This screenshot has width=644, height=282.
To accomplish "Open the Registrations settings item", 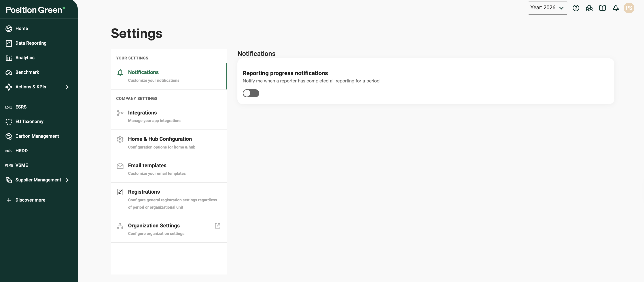I will [x=169, y=199].
